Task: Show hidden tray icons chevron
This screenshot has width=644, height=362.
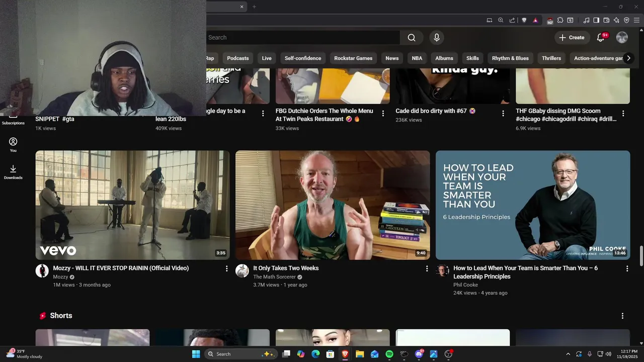Action: 568,354
